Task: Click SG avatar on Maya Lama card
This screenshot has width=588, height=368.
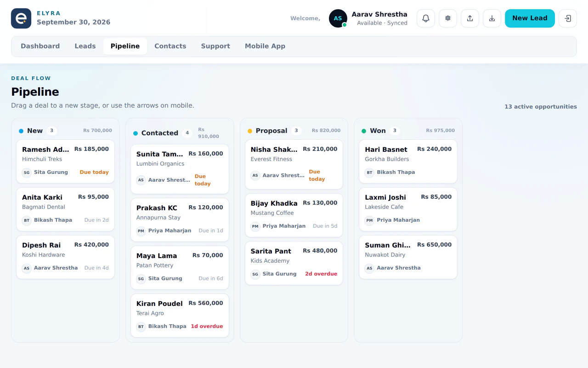Action: tap(141, 279)
